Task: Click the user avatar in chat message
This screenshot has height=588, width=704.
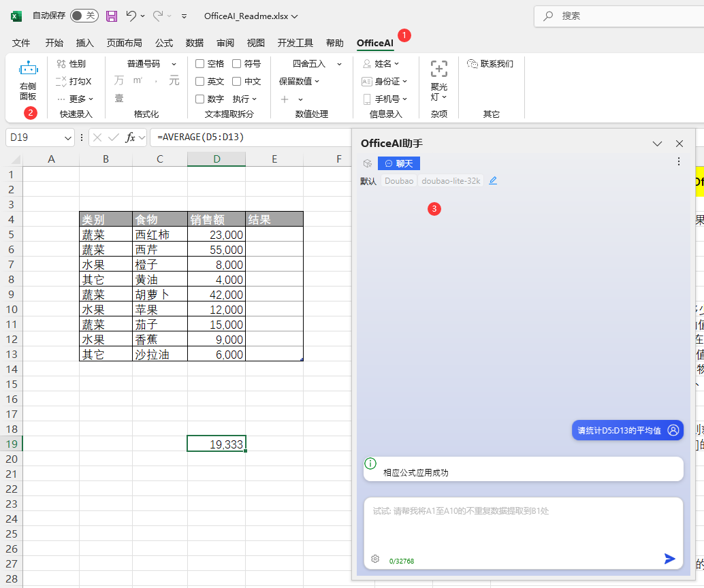Action: [673, 430]
